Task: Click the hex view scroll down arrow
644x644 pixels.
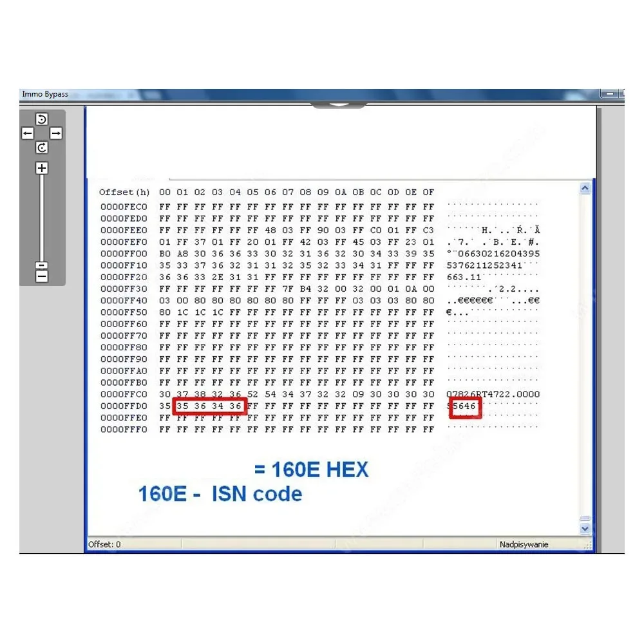Action: click(585, 529)
